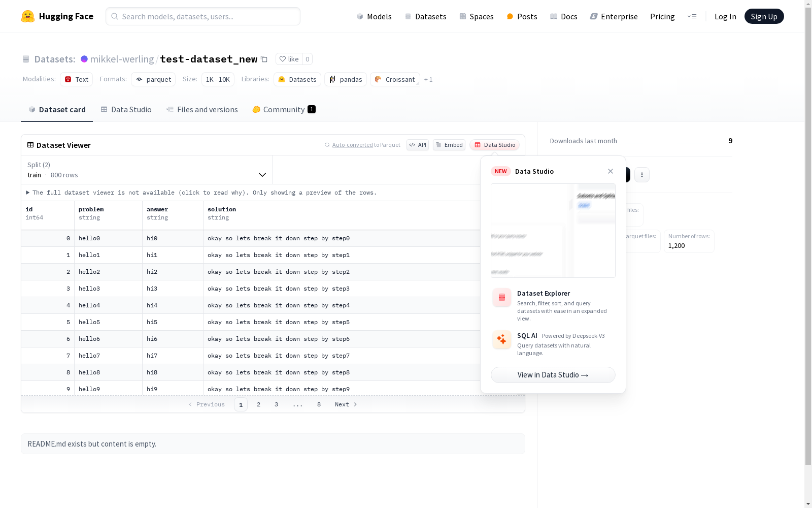Viewport: 812px width, 508px height.
Task: Open the mikkel-werling profile link
Action: pos(122,59)
